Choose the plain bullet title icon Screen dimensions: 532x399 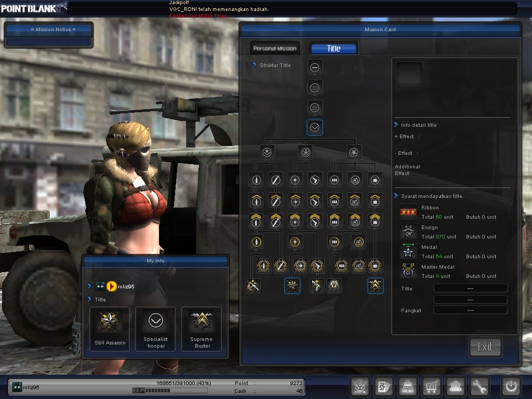point(256,180)
